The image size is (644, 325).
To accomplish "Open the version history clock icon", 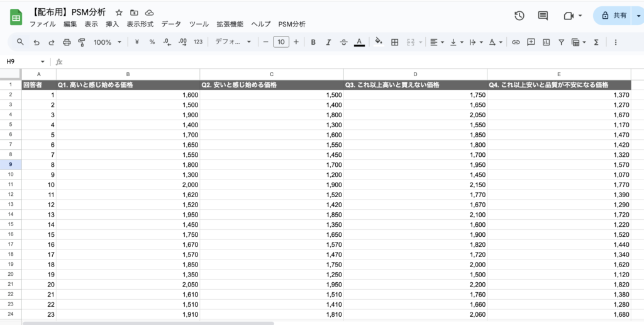I will click(x=519, y=16).
